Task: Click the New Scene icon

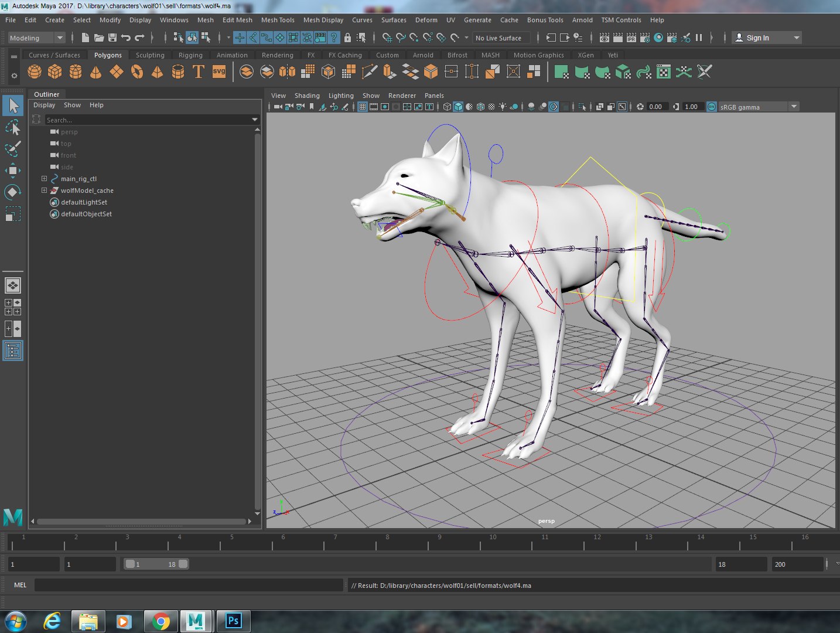Action: click(86, 38)
